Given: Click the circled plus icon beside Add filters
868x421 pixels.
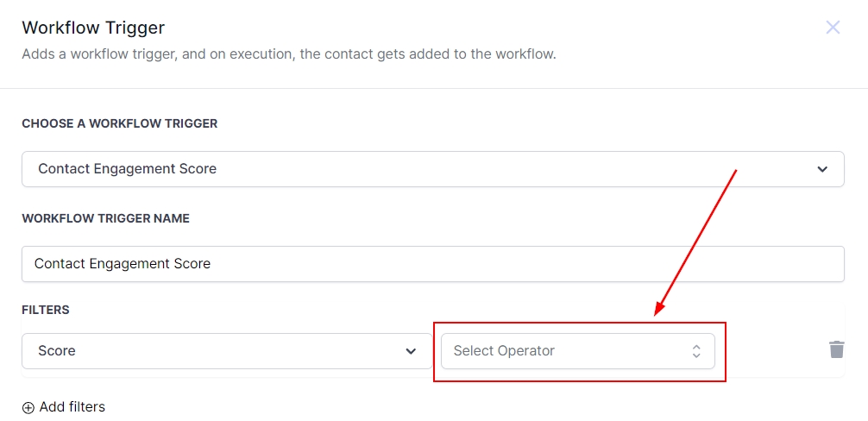Looking at the screenshot, I should pyautogui.click(x=28, y=407).
